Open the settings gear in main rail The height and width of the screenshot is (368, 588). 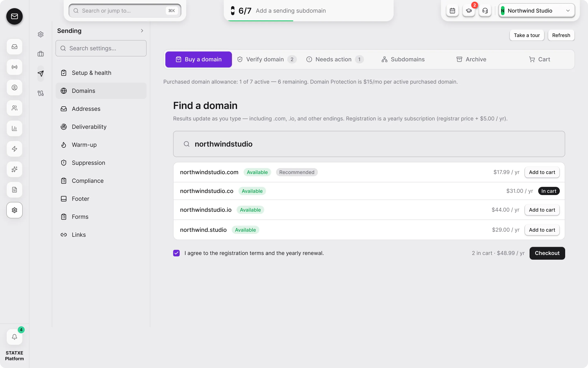(x=14, y=210)
